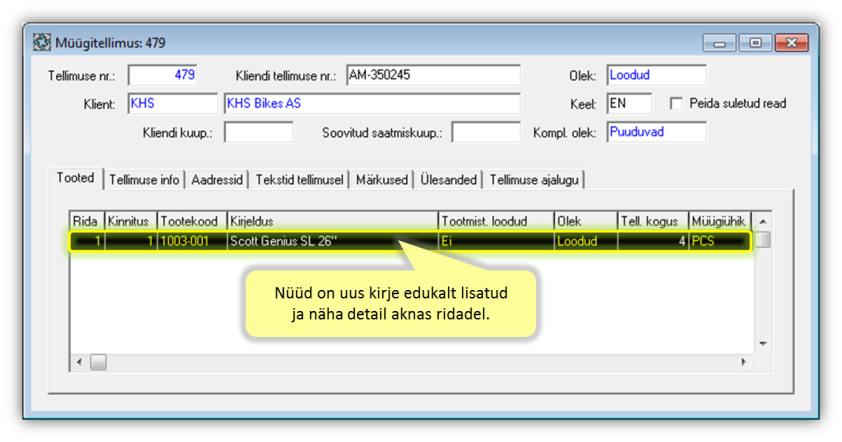Click the Kirjeldus column header
The height and width of the screenshot is (442, 842).
pyautogui.click(x=332, y=221)
